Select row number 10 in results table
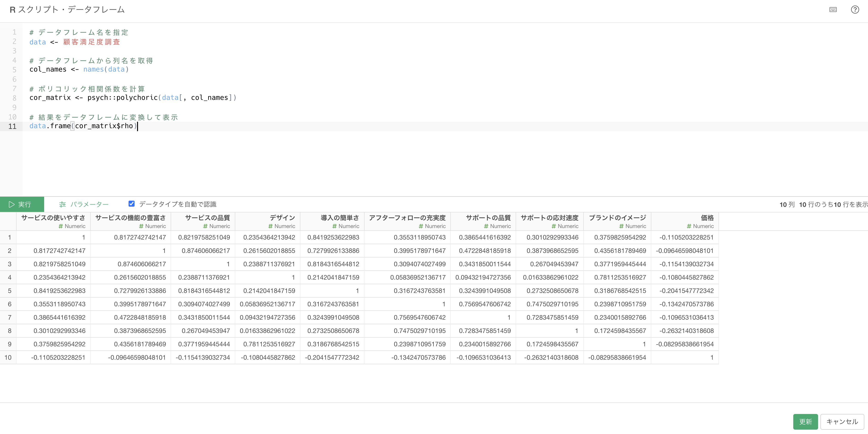The image size is (868, 434). tap(8, 357)
